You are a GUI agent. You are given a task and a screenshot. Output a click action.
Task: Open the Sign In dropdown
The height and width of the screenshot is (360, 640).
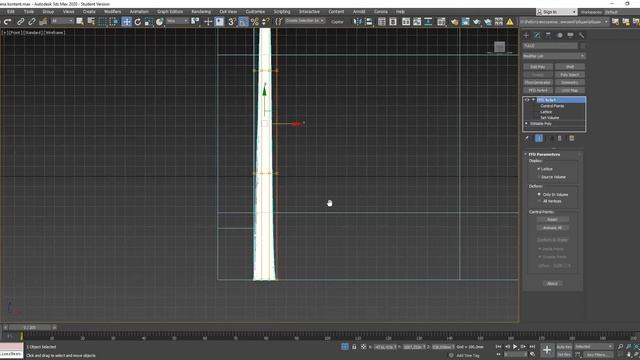click(557, 12)
